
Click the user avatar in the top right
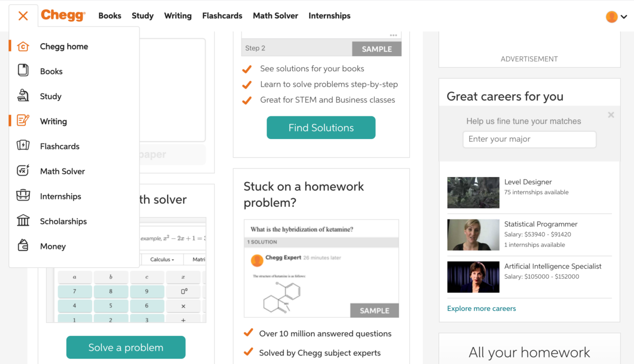612,17
